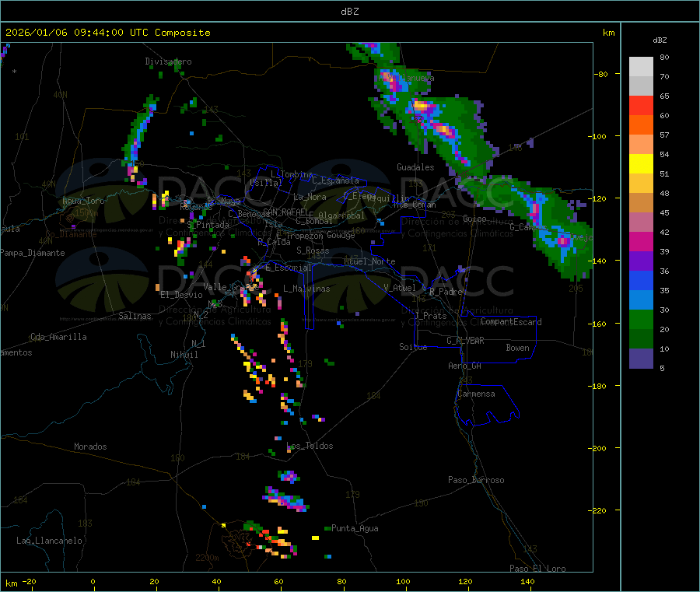Click the Carmensa map label
The width and height of the screenshot is (700, 592).
pyautogui.click(x=476, y=394)
